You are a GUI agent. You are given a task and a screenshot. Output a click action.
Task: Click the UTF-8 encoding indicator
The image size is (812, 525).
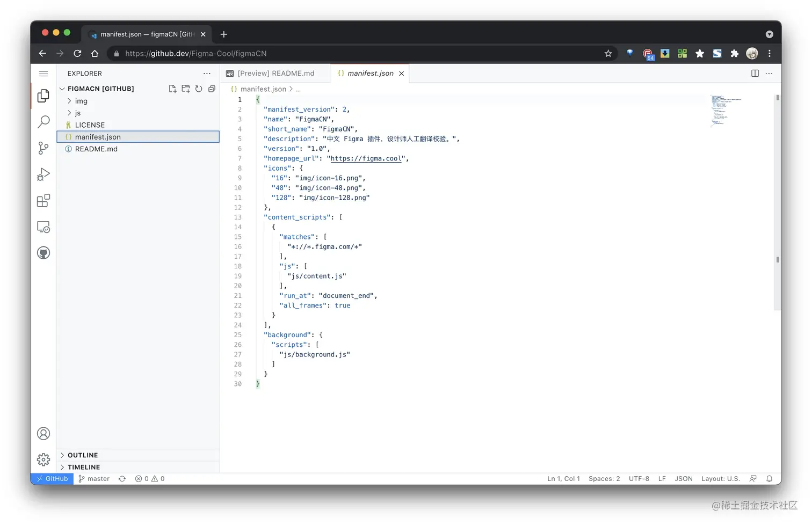pos(639,479)
